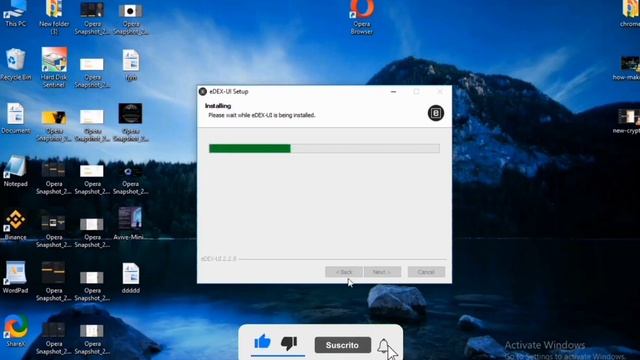
Task: Launch Opera Browser from desktop shortcut
Action: 362,17
